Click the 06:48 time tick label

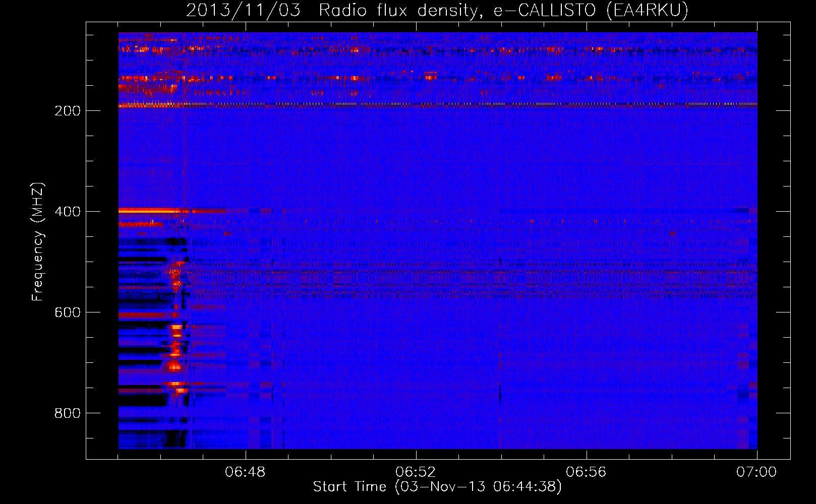(x=245, y=472)
